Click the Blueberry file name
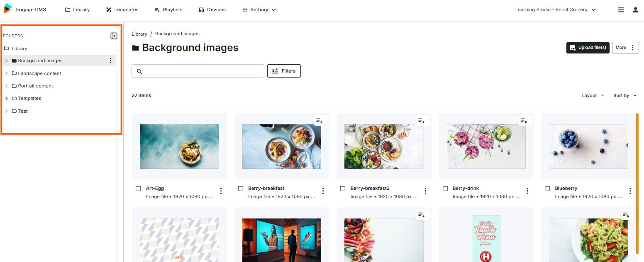This screenshot has width=644, height=262. click(566, 188)
